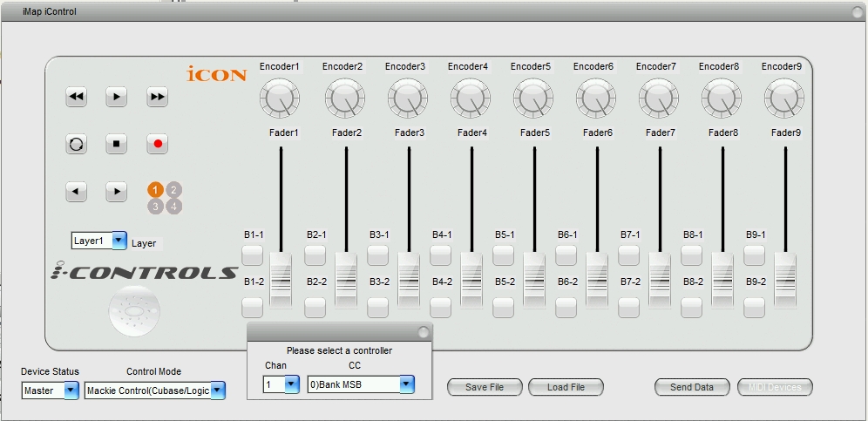Viewport: 868px width, 421px height.
Task: Open the Chan channel dropdown
Action: point(281,384)
